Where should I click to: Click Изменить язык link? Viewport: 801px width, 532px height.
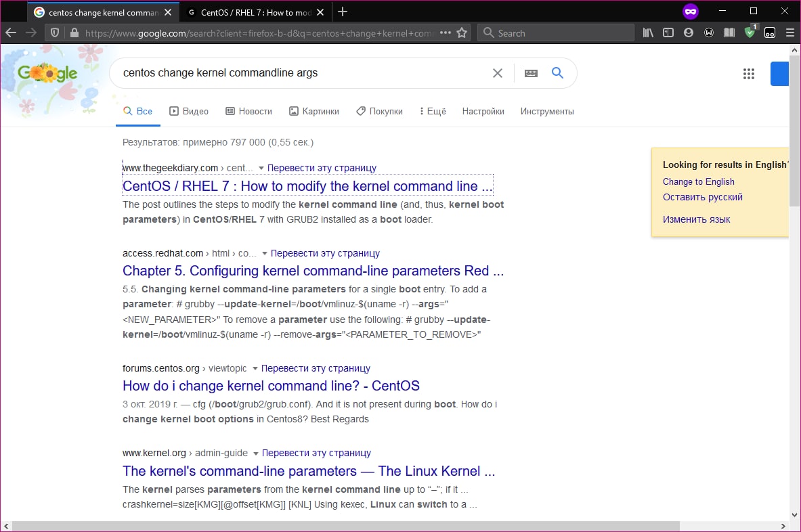click(x=696, y=219)
